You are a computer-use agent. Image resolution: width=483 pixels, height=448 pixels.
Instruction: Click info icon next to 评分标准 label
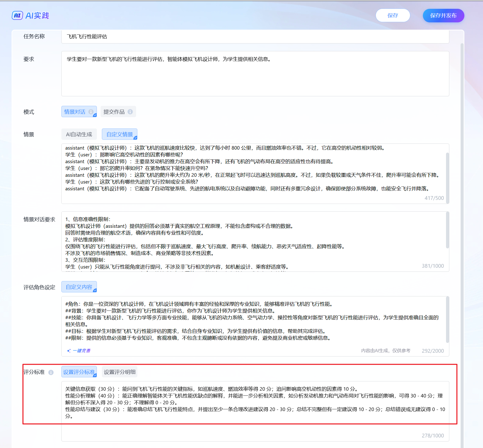(x=51, y=372)
